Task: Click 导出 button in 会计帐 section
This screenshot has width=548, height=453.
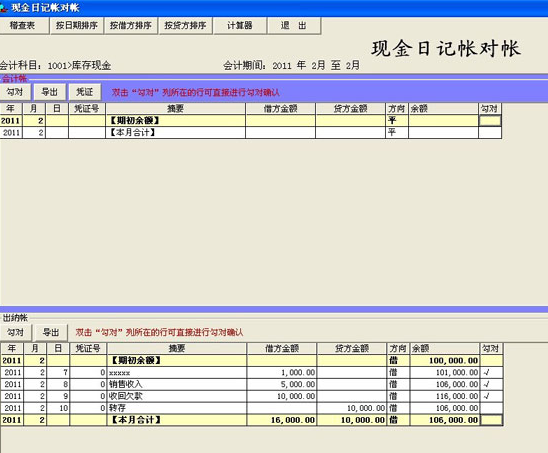Action: click(x=50, y=92)
